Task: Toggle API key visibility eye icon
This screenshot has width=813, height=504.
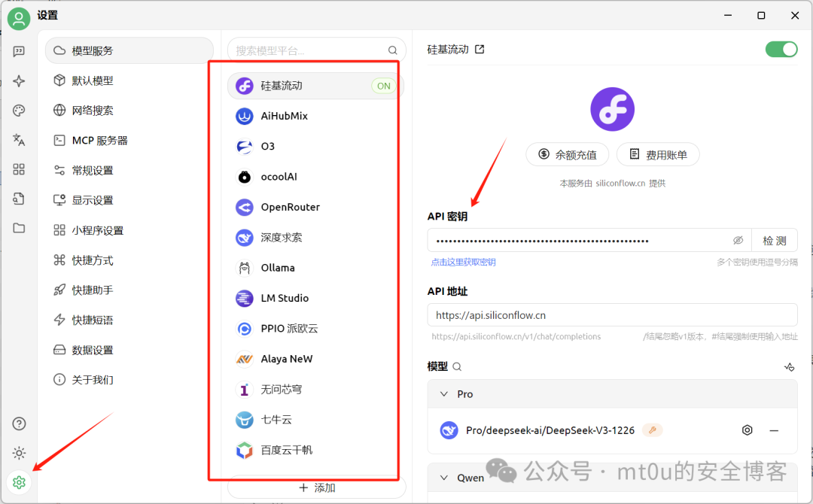Action: (x=738, y=241)
